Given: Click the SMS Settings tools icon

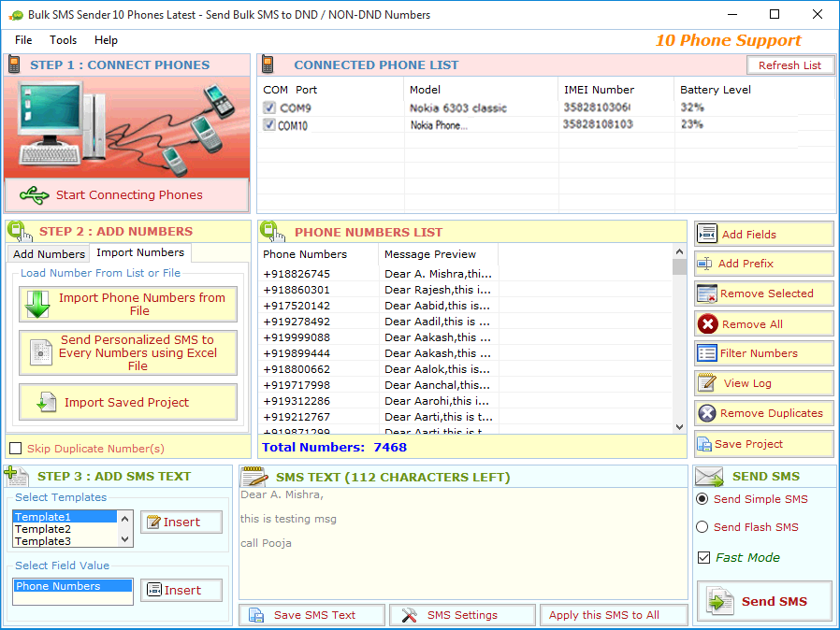Looking at the screenshot, I should (410, 615).
